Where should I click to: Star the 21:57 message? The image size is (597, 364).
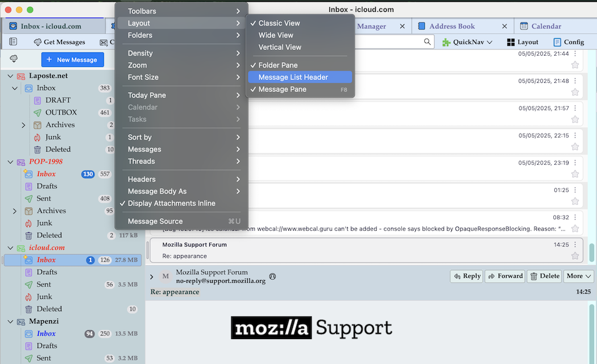(x=575, y=119)
